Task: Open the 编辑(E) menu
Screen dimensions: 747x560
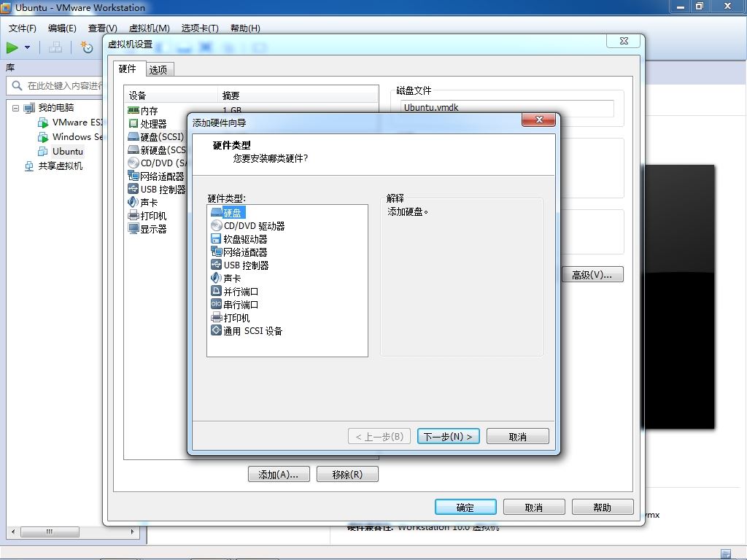Action: point(62,28)
